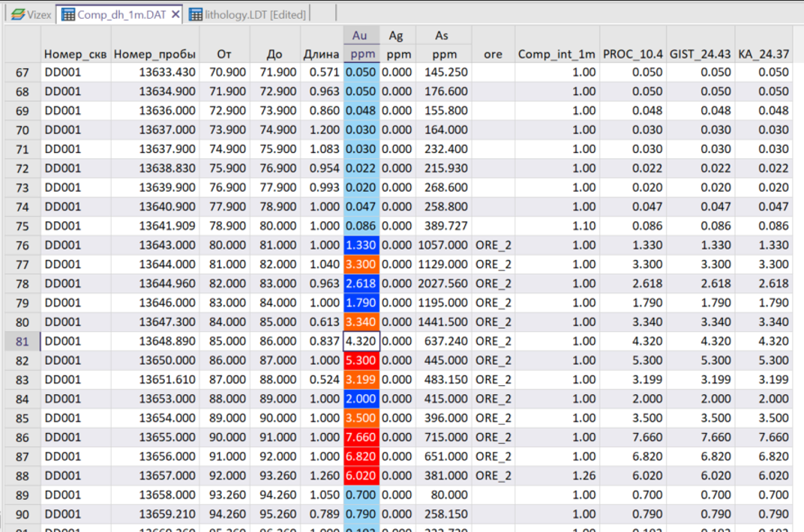
Task: Select row 81 header
Action: 20,341
